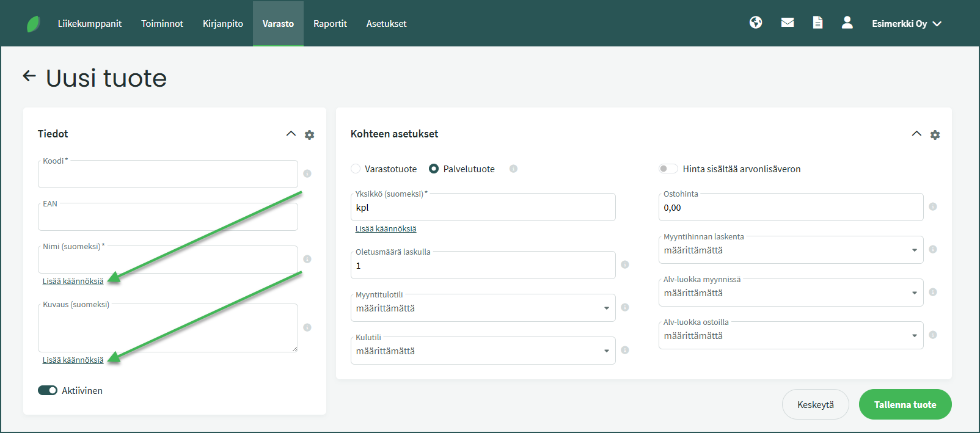Click the Tallenna tuote button
This screenshot has height=433, width=980.
click(x=905, y=404)
